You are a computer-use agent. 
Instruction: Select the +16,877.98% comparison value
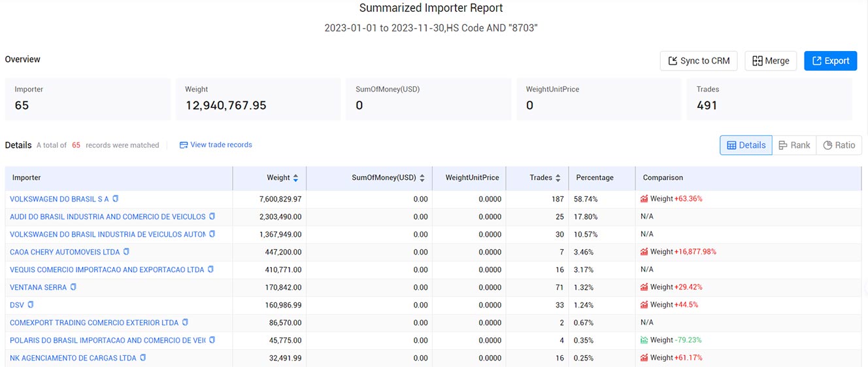pyautogui.click(x=695, y=252)
